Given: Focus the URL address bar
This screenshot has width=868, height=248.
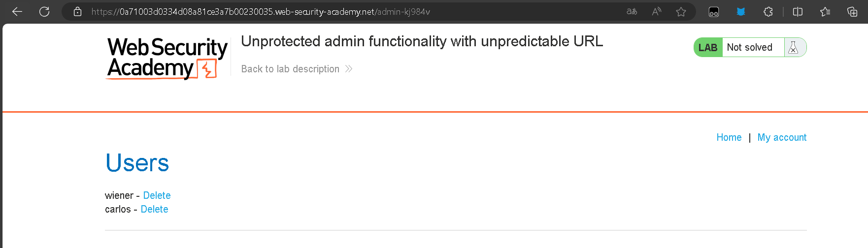Looking at the screenshot, I should pyautogui.click(x=345, y=11).
